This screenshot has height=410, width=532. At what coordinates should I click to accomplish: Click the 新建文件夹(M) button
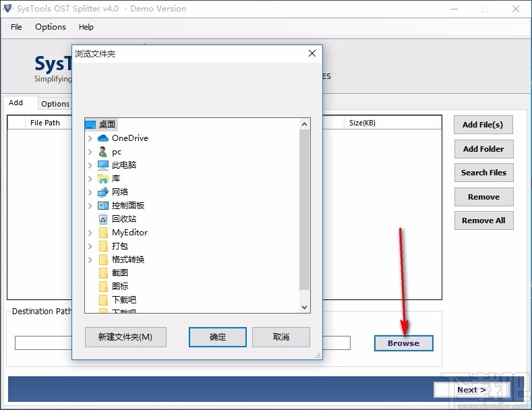125,337
